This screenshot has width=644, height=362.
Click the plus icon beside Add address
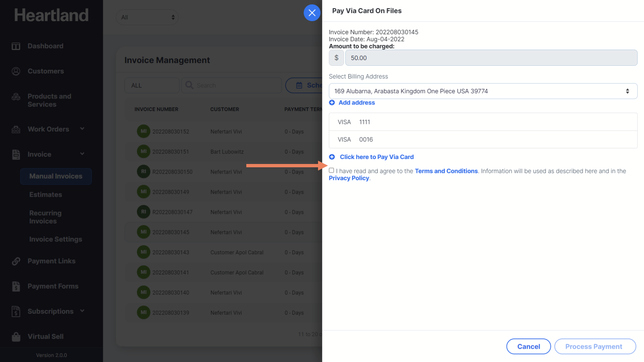point(332,103)
